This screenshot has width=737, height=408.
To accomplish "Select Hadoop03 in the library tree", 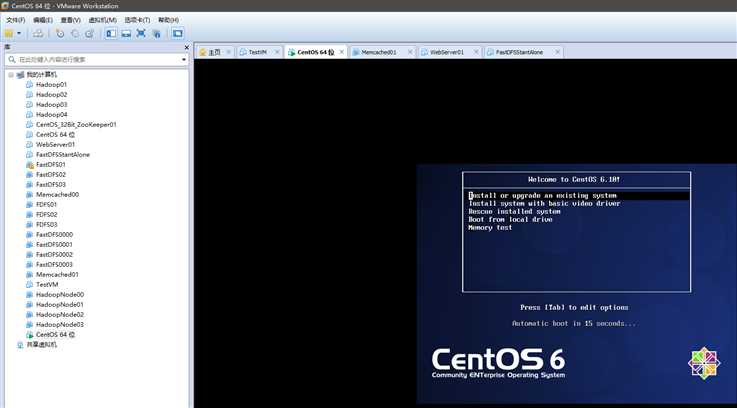I will point(51,105).
